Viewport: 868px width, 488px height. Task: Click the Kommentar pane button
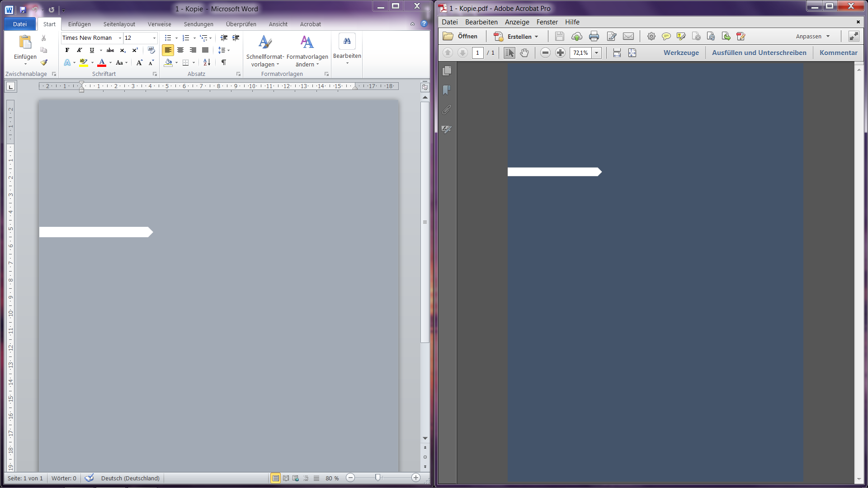pyautogui.click(x=838, y=53)
